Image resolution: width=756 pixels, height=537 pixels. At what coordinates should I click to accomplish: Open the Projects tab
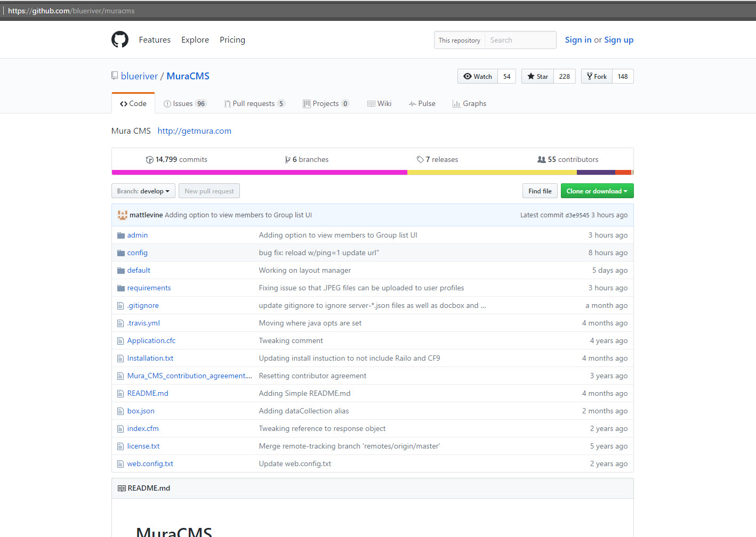click(x=326, y=103)
